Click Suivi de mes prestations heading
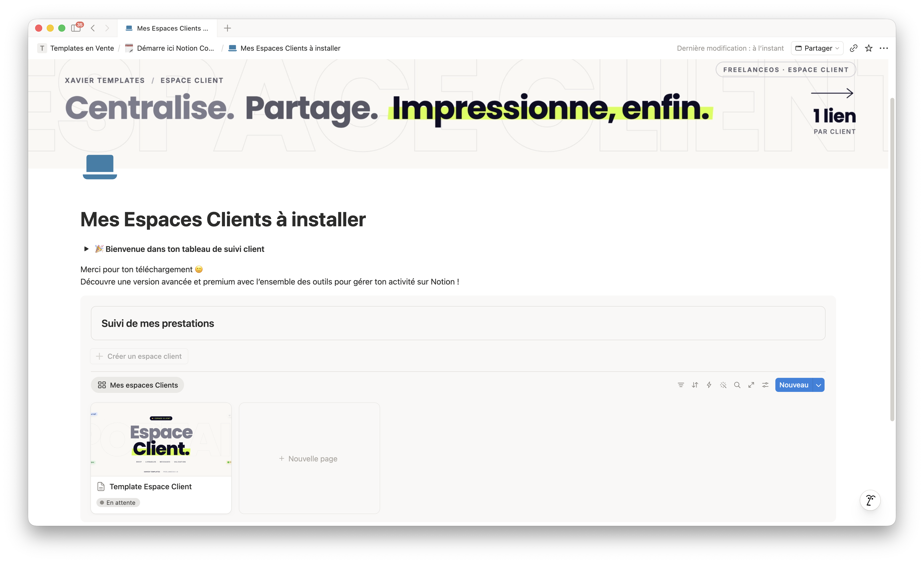Screen dimensions: 924x563 (158, 324)
